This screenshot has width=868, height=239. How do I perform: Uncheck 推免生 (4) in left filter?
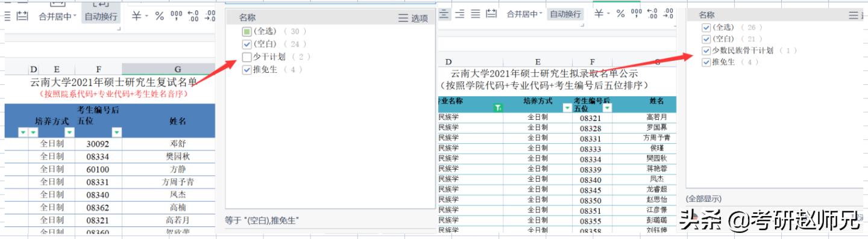coord(247,70)
